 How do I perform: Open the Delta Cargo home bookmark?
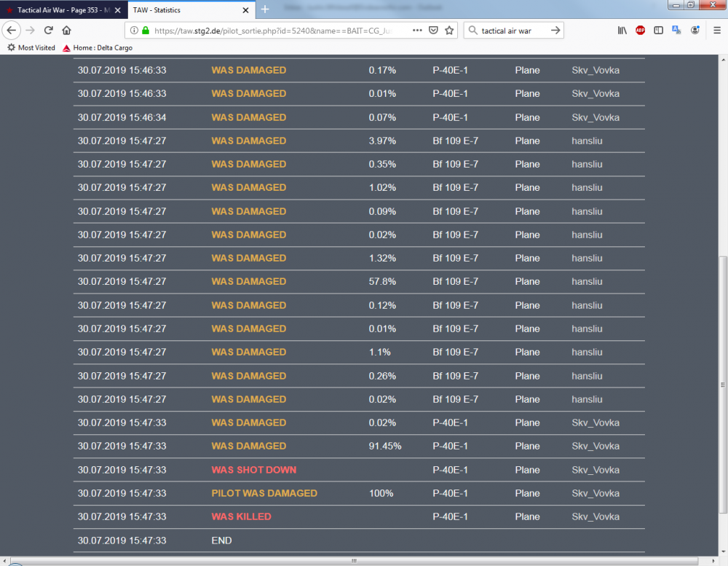(x=97, y=48)
